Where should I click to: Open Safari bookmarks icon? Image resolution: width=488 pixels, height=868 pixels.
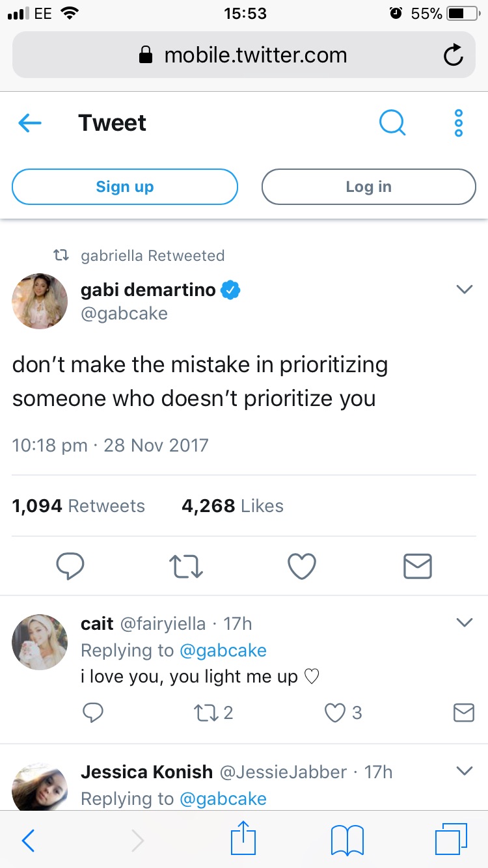(x=347, y=839)
